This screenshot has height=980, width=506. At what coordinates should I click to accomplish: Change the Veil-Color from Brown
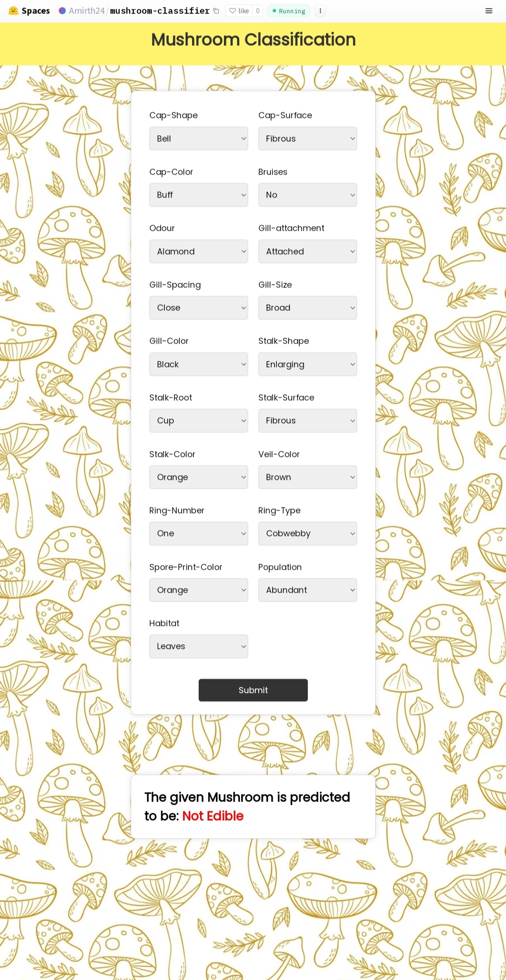[x=307, y=477]
